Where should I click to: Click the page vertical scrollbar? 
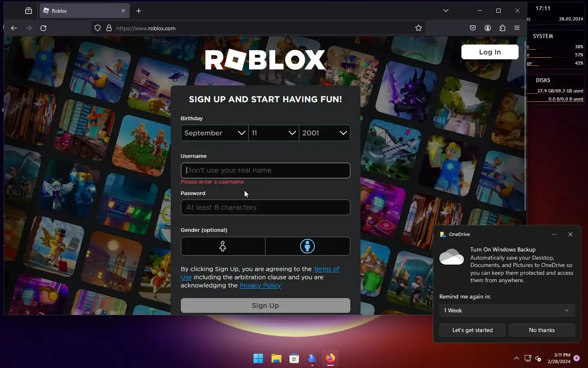click(x=525, y=126)
